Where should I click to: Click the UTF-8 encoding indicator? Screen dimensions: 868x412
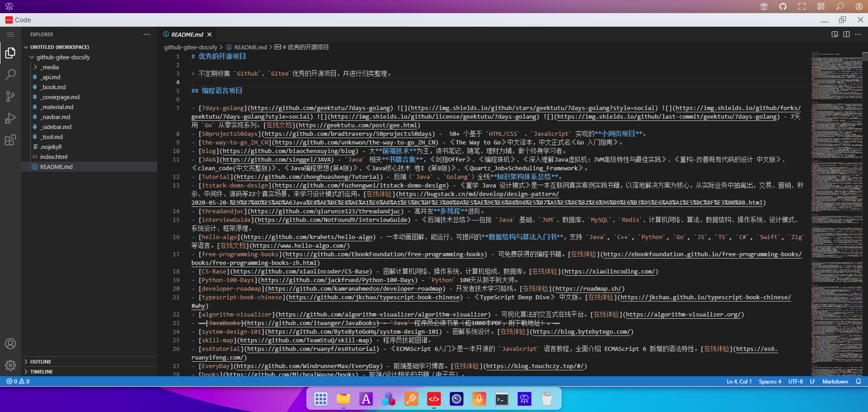coord(795,382)
